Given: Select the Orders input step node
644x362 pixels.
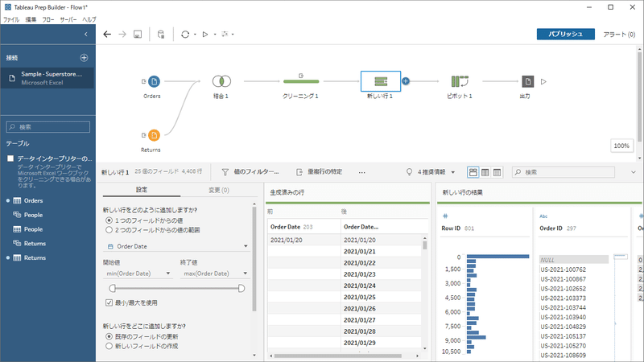Looking at the screenshot, I should pyautogui.click(x=154, y=82).
